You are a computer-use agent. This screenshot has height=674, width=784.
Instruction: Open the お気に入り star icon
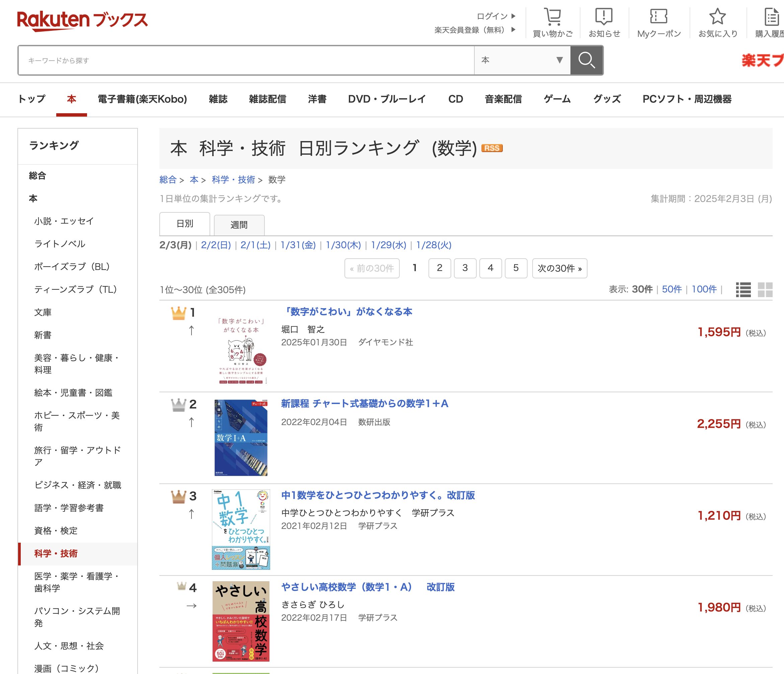pyautogui.click(x=718, y=22)
